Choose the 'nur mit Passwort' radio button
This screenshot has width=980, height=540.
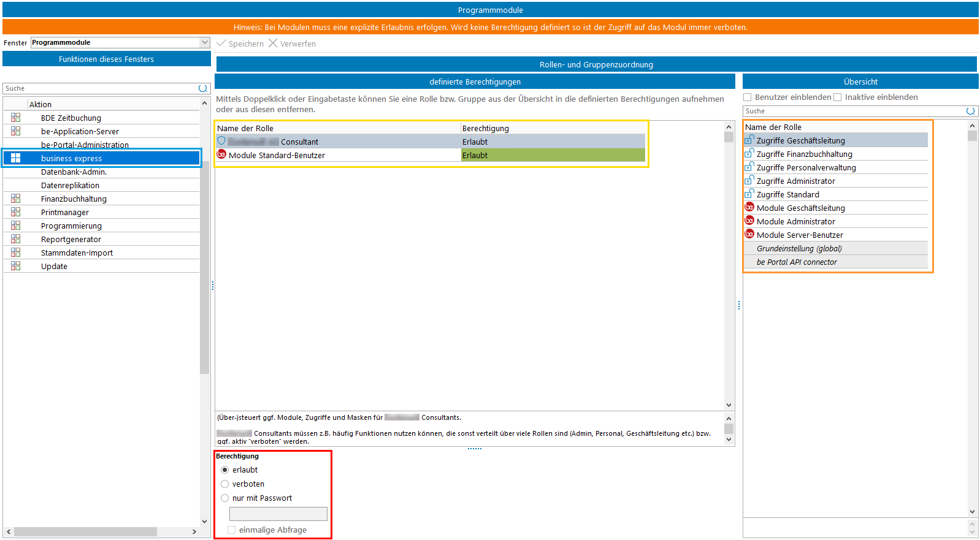(x=225, y=498)
